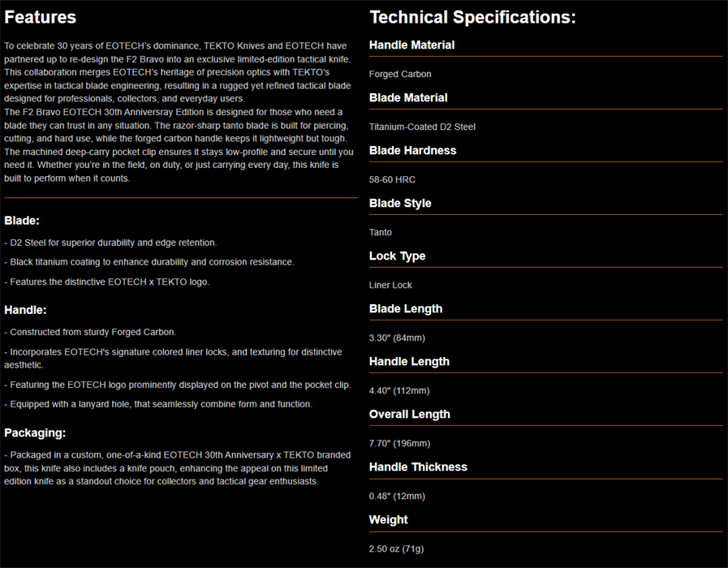This screenshot has height=568, width=728.
Task: Click the Titanium-Coated D2 Steel value
Action: (422, 127)
